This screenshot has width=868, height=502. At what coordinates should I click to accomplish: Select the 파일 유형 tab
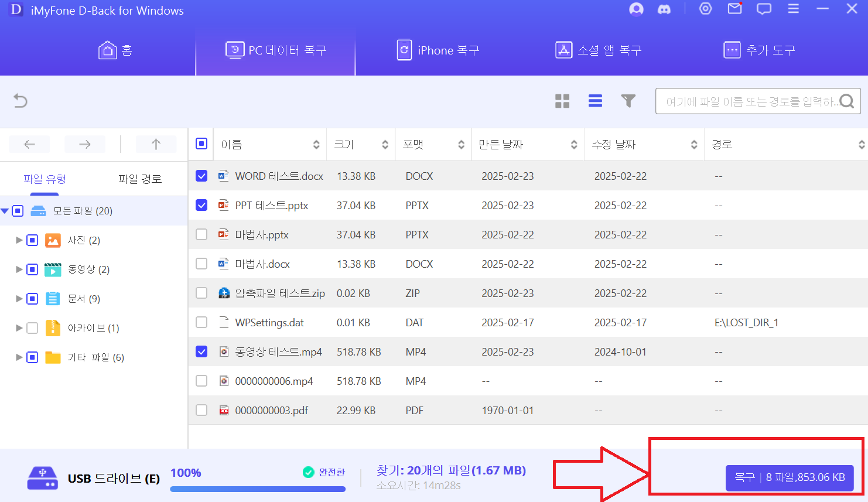45,179
